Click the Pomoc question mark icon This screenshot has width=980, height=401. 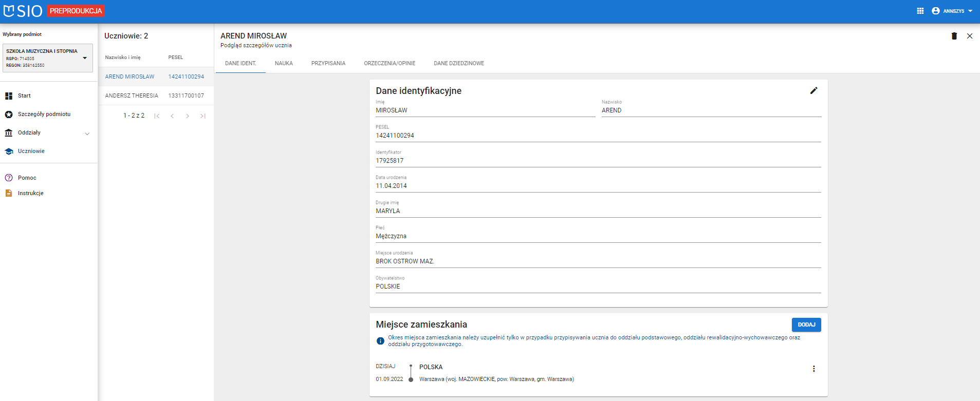[9, 178]
